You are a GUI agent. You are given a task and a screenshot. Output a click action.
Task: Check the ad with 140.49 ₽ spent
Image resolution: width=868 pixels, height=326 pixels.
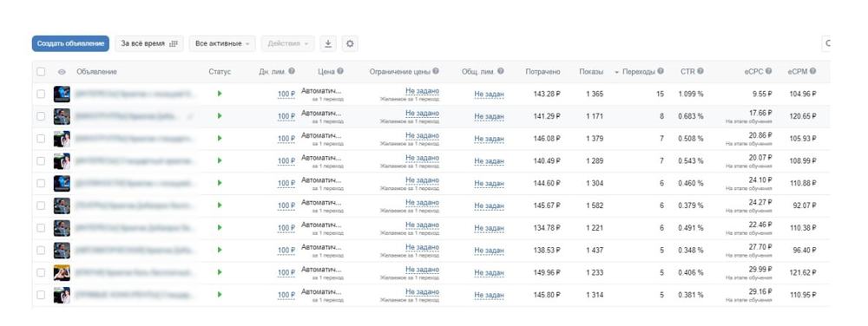[41, 160]
